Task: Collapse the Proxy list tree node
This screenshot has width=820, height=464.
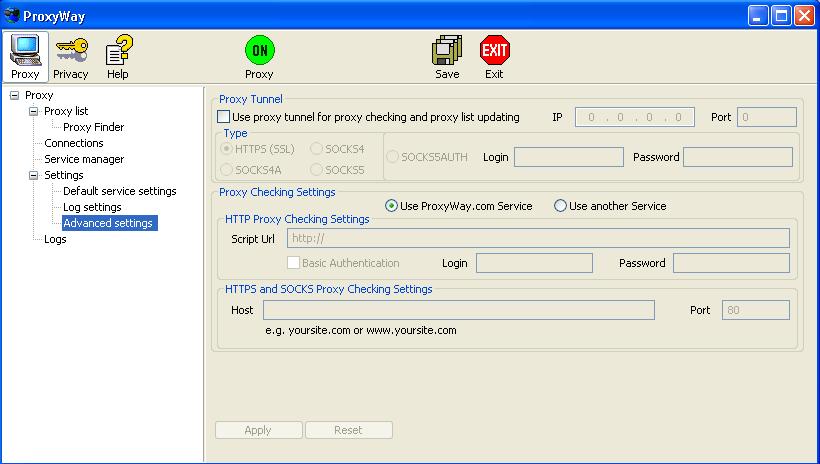Action: 33,111
